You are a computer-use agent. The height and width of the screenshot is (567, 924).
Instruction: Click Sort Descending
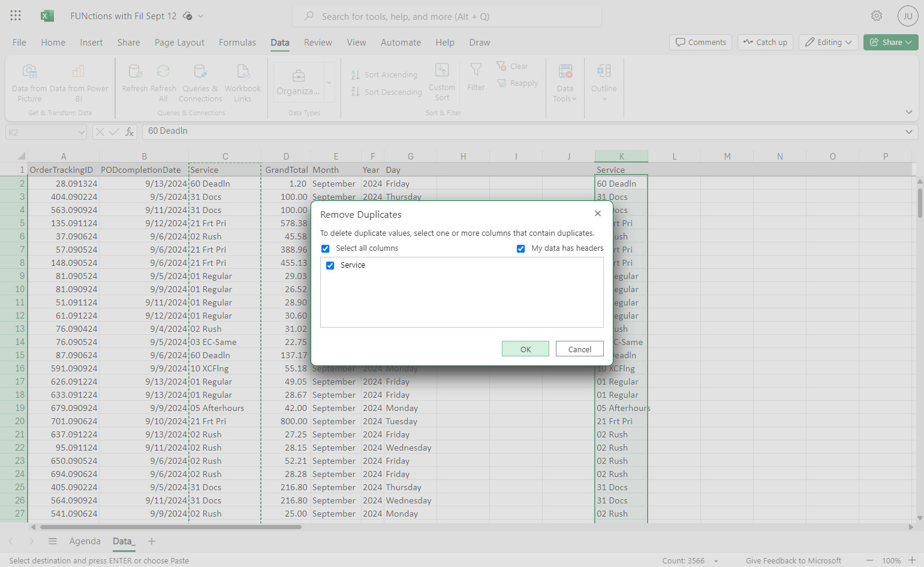pos(387,92)
